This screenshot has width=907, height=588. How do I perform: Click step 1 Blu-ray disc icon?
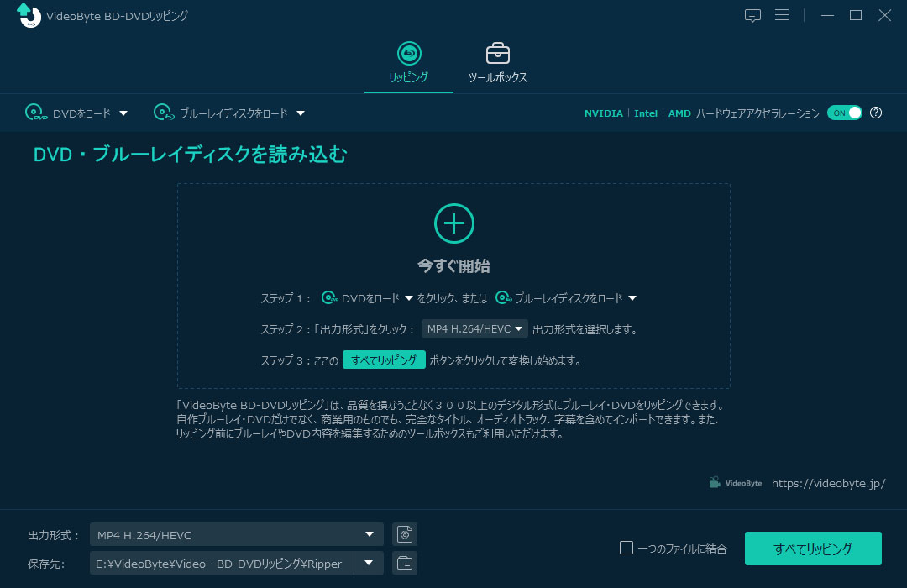[504, 297]
